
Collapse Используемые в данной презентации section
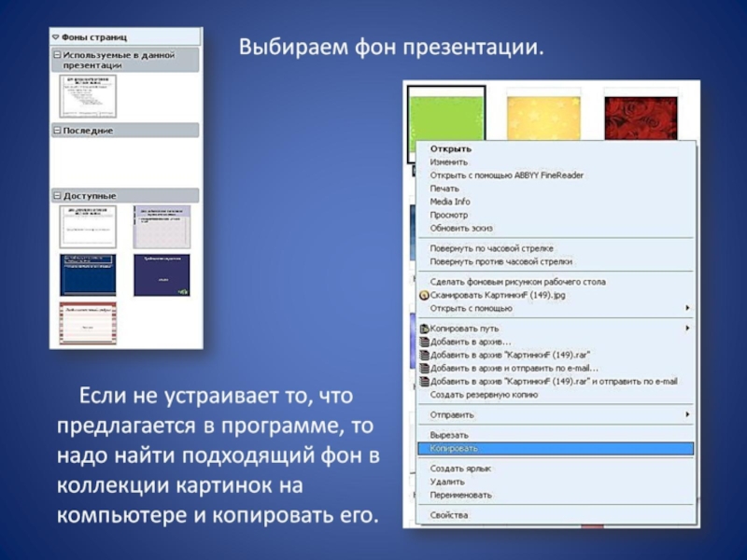point(58,55)
